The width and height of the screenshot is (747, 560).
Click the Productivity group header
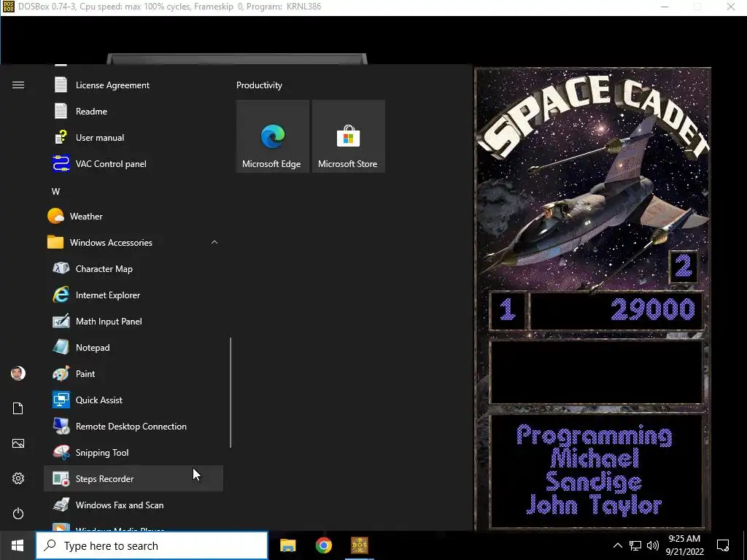click(x=259, y=85)
